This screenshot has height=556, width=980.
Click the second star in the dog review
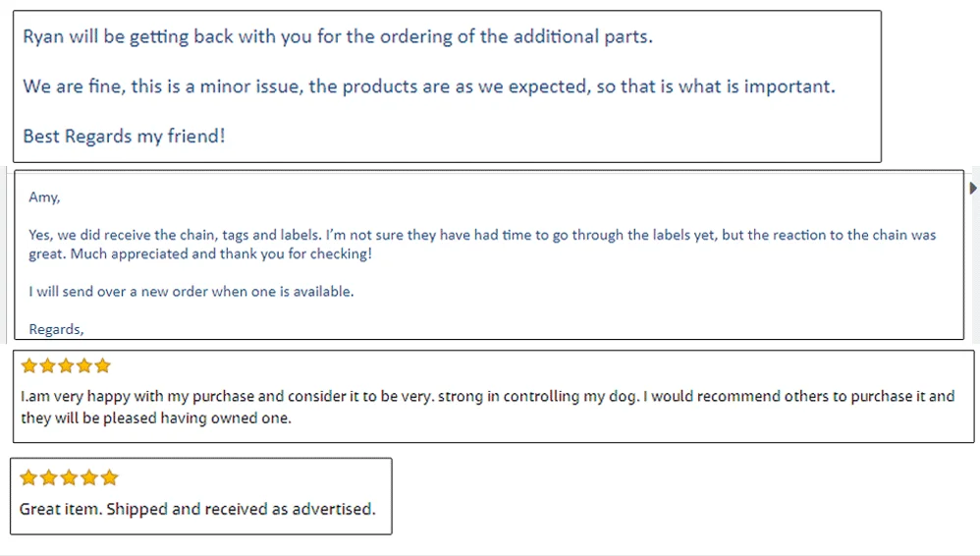tap(47, 366)
